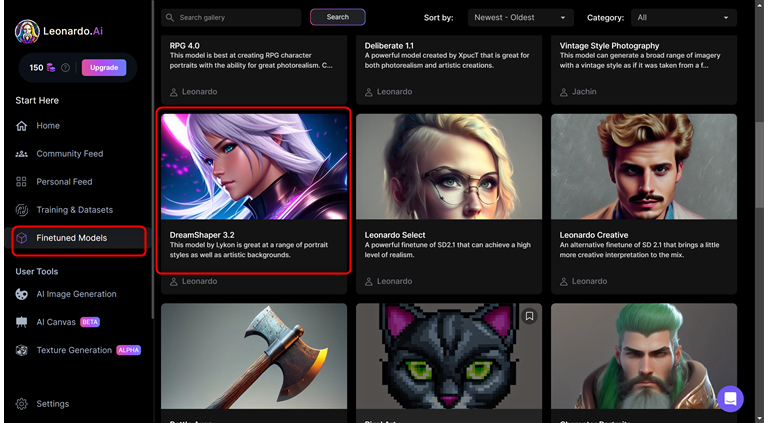Go to Home in sidebar

click(x=48, y=126)
